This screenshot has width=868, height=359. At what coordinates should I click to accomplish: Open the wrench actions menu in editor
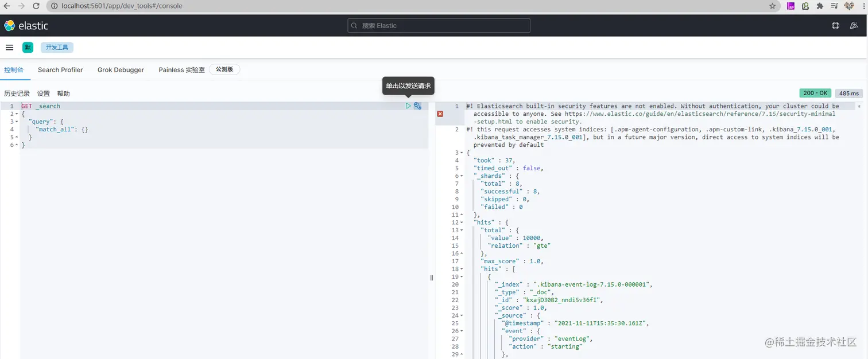pyautogui.click(x=417, y=106)
